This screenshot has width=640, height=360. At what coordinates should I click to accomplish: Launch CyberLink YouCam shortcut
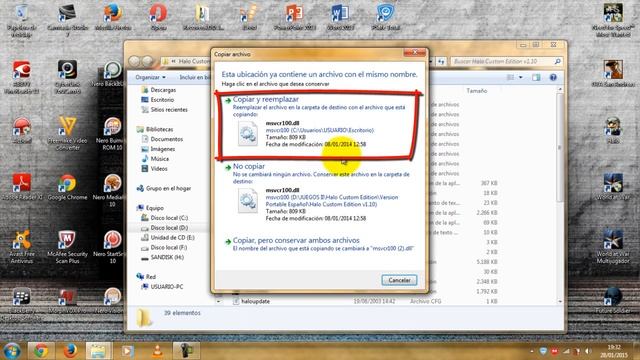[67, 78]
